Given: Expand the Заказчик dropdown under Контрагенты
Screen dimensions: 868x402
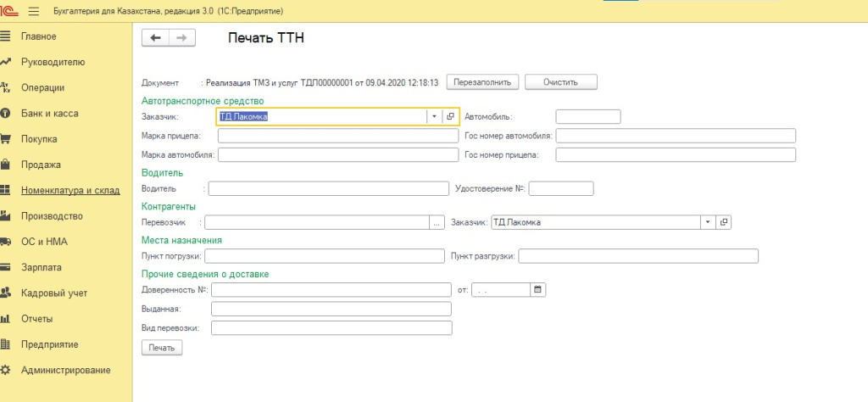Looking at the screenshot, I should 707,222.
